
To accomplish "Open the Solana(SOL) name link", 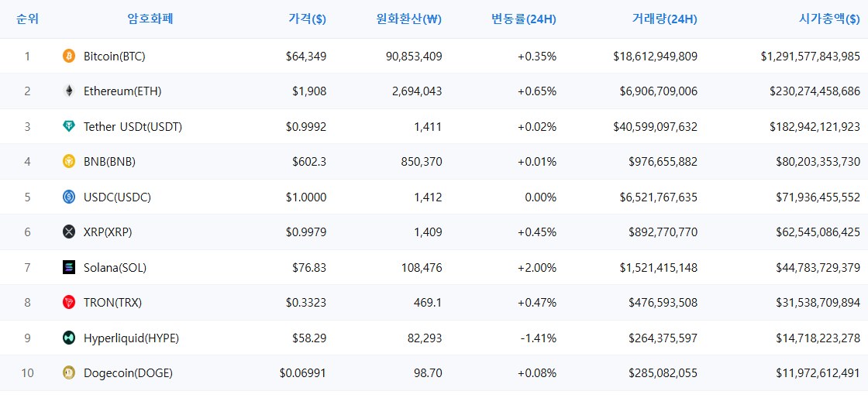I will 115,268.
